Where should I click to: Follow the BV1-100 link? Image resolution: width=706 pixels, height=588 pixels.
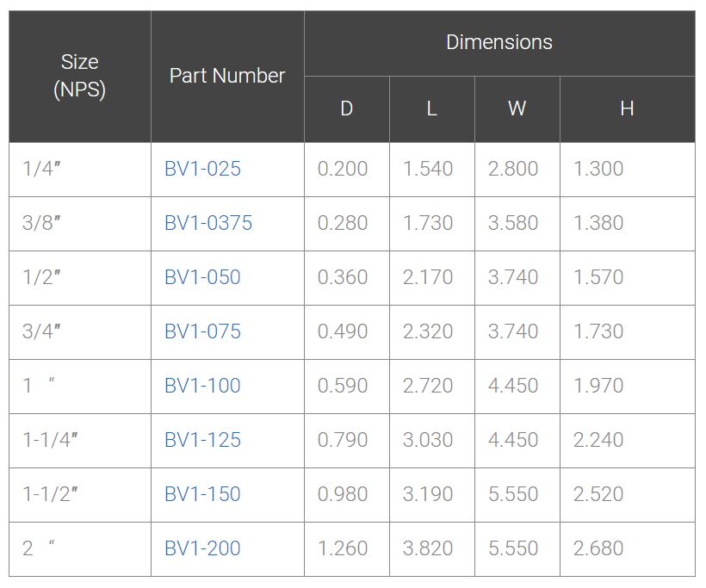pos(202,386)
